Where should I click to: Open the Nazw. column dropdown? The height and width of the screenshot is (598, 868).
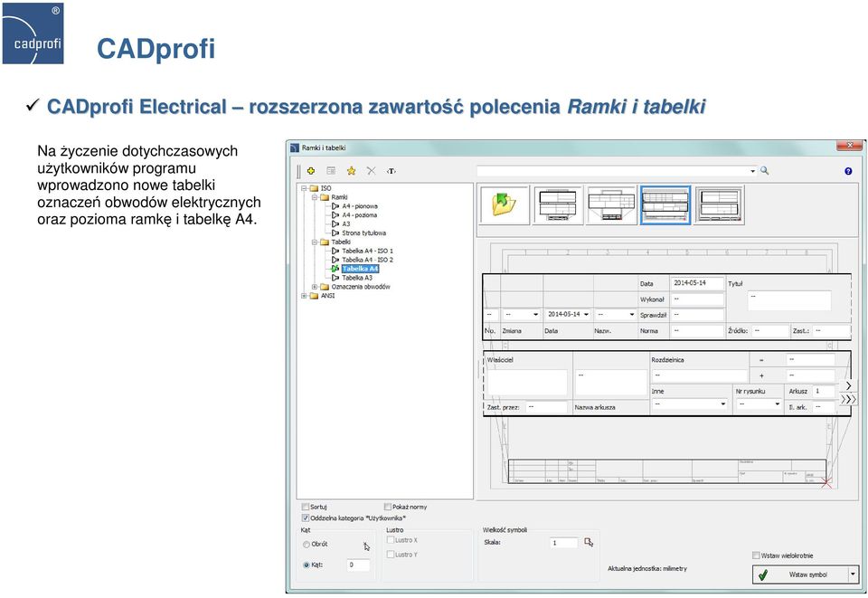632,315
